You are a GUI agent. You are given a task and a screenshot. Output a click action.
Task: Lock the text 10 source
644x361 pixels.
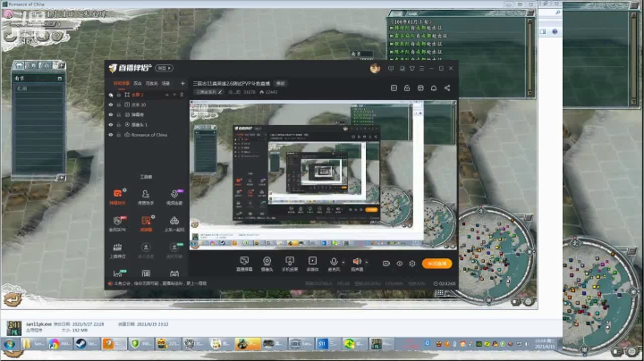pos(119,105)
